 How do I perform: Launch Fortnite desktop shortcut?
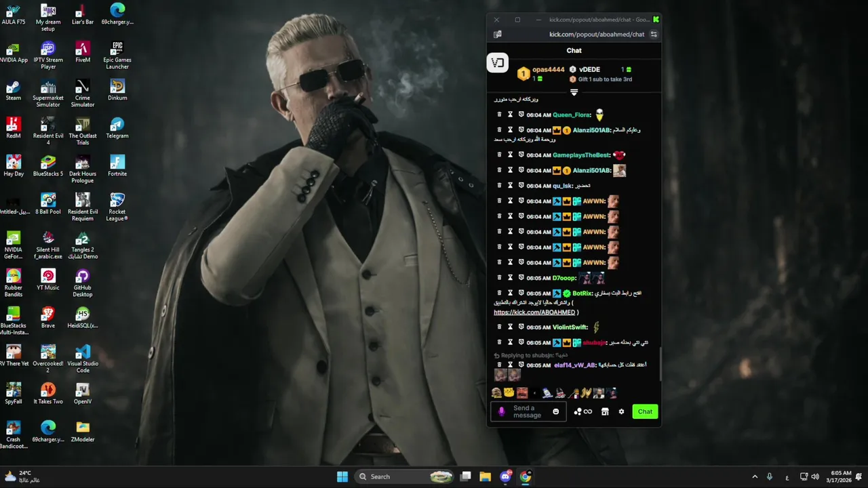[117, 166]
